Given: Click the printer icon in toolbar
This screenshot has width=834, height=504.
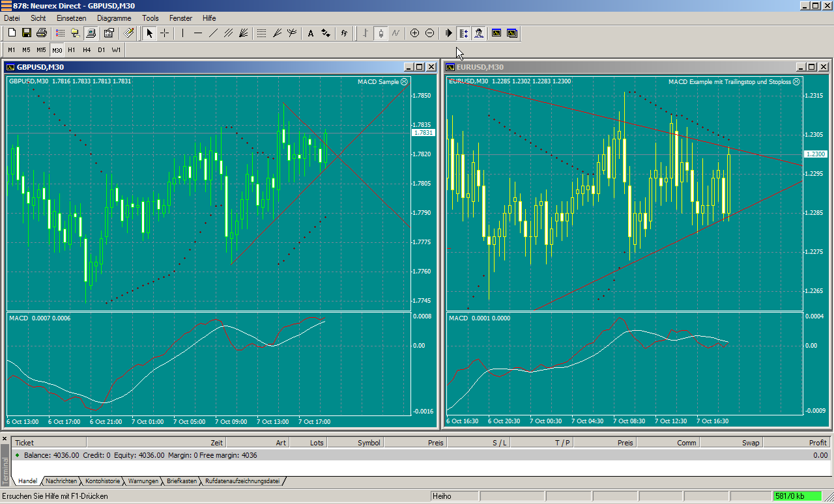Looking at the screenshot, I should [42, 33].
